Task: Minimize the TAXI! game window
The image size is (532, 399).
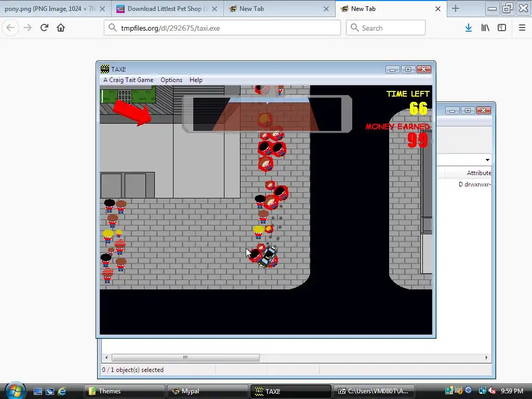Action: tap(392, 70)
